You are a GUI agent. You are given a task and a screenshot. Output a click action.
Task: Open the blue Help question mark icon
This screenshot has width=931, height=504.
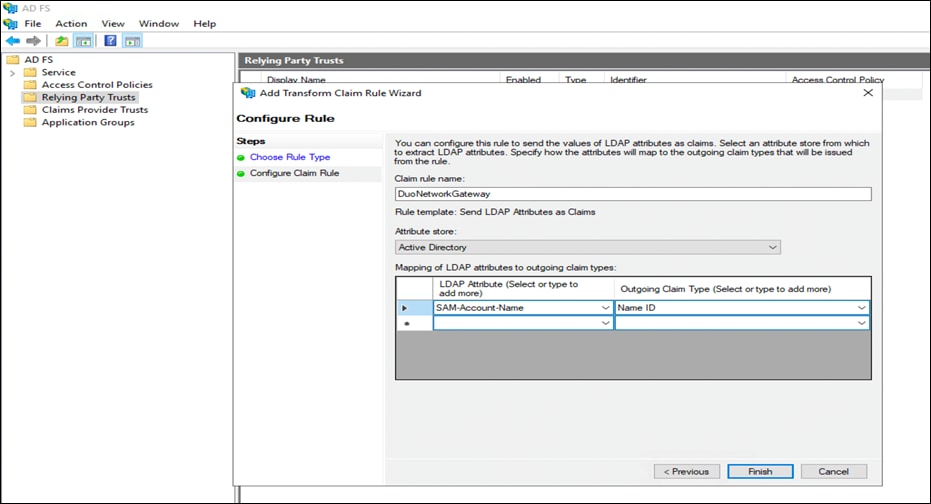coord(110,41)
